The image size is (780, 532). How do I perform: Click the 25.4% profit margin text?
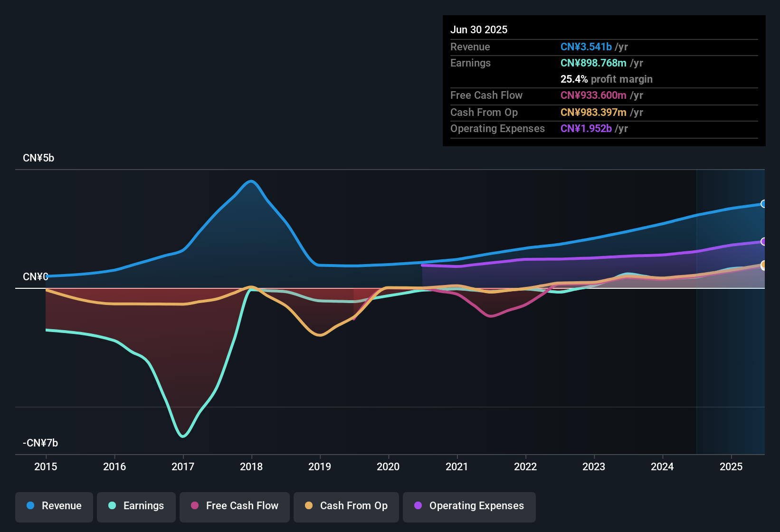click(x=607, y=79)
